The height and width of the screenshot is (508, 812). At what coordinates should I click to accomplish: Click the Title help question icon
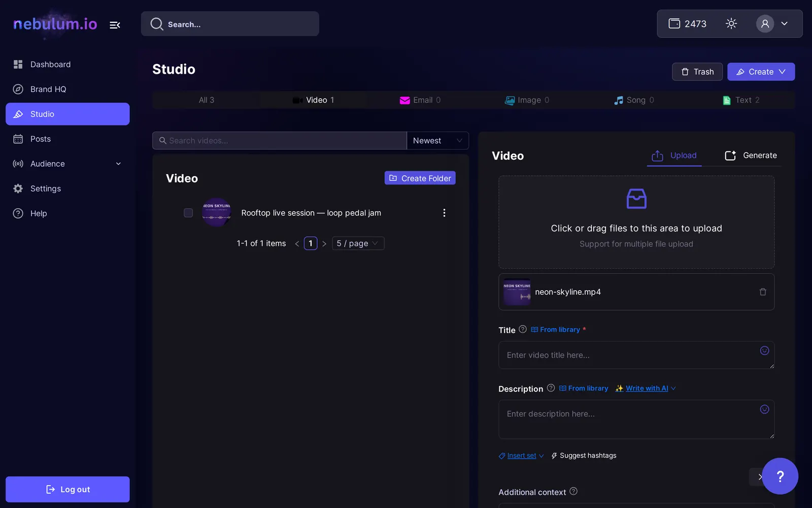click(523, 329)
